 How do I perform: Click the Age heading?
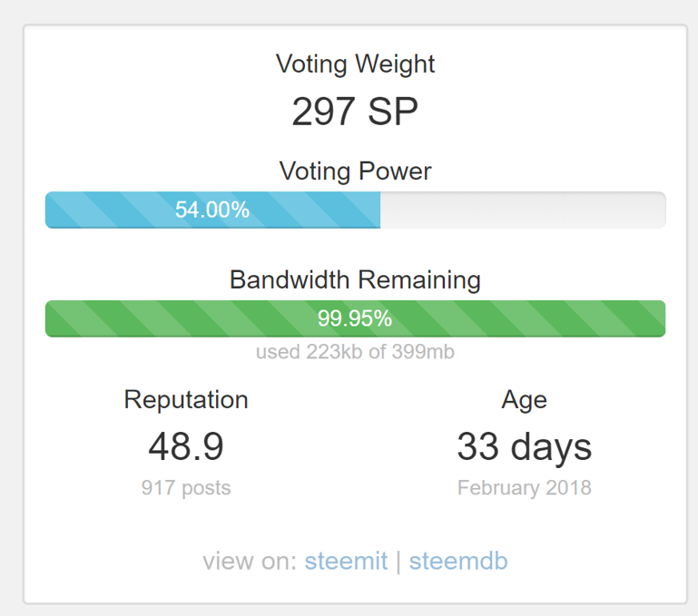pos(524,399)
